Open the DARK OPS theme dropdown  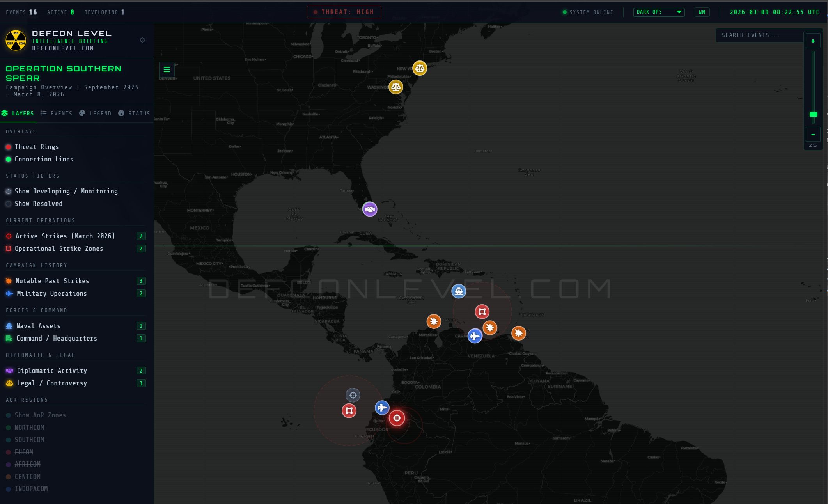(659, 12)
